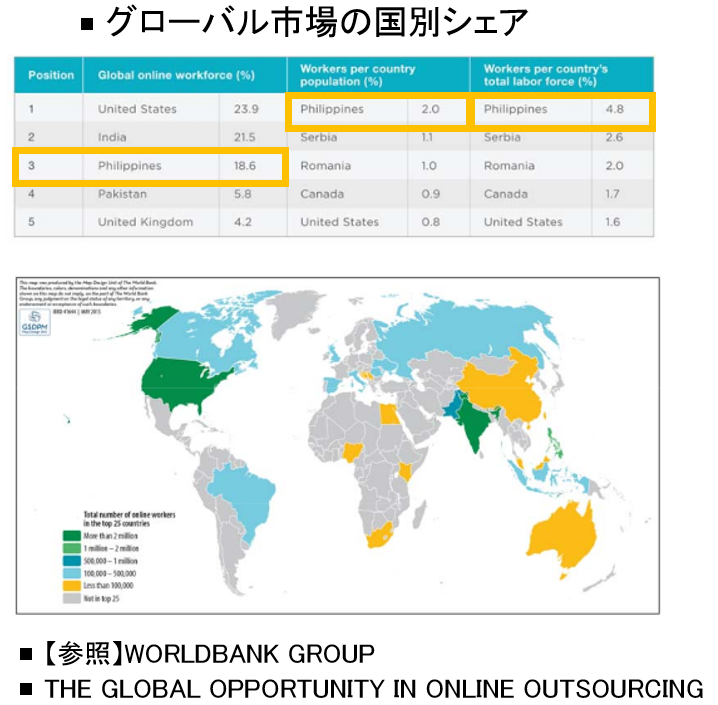Click the value '23.9'
This screenshot has width=718, height=705.
(246, 109)
